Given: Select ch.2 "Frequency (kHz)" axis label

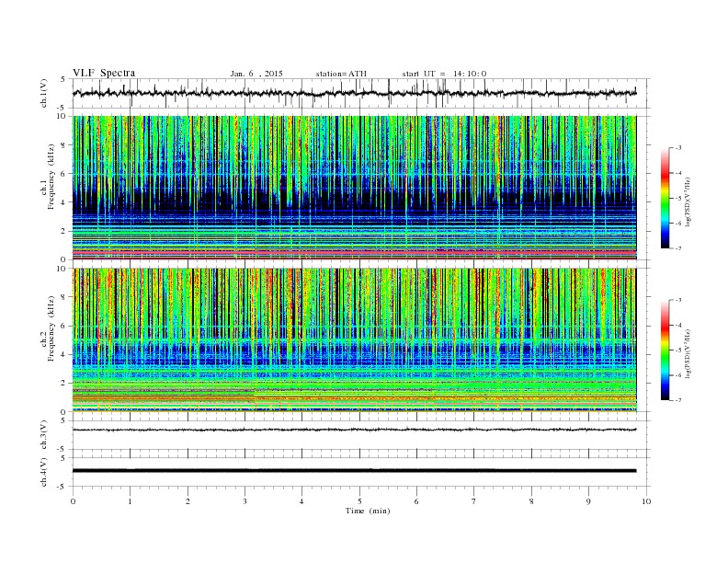Looking at the screenshot, I should [51, 329].
